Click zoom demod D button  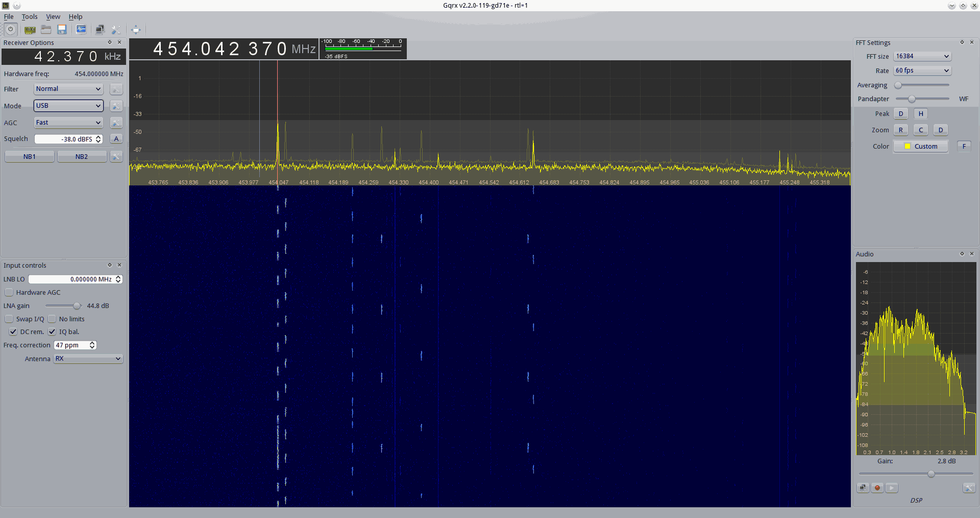click(941, 130)
